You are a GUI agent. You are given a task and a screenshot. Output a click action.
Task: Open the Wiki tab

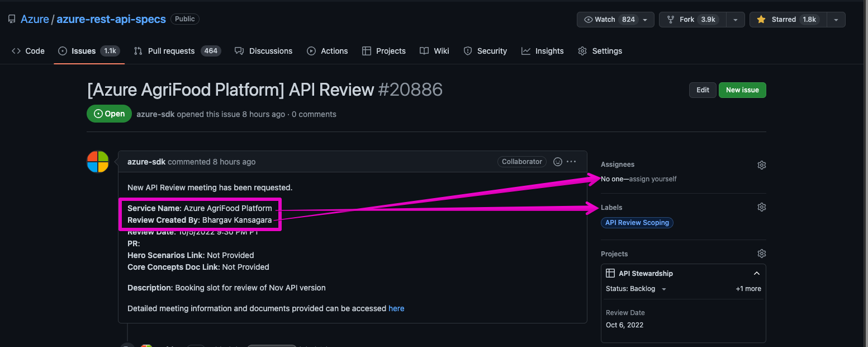435,51
